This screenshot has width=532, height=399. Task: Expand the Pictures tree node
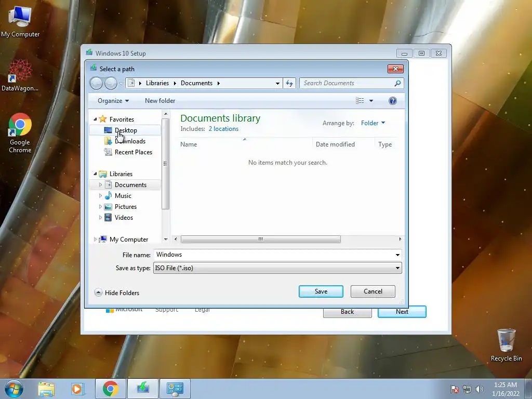[x=100, y=207]
